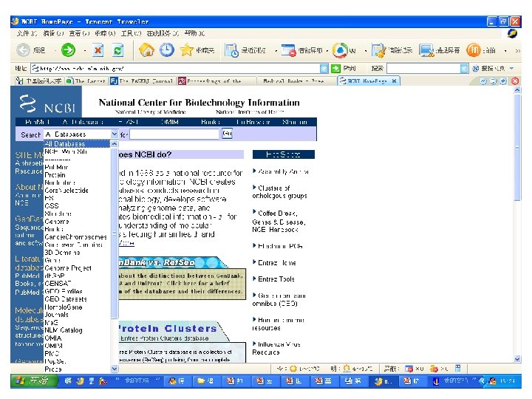Choose NLM Catalog from database list
Viewport: 532px width, 399px height.
pos(78,330)
